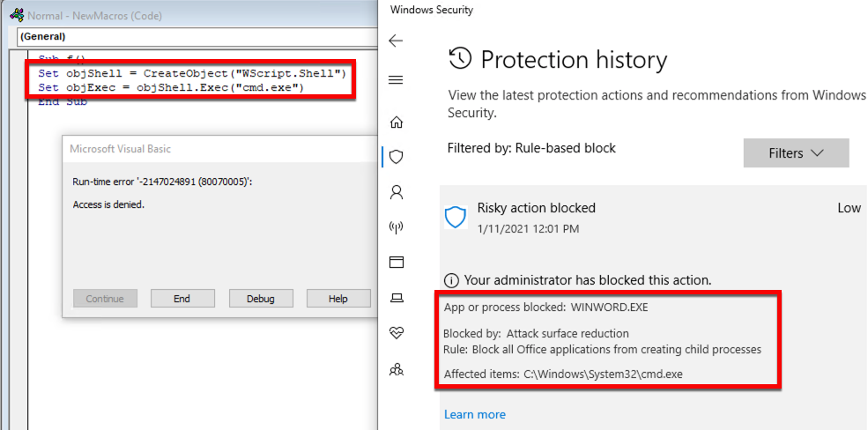This screenshot has height=430, width=868.
Task: Open the hamburger navigation menu
Action: 396,80
